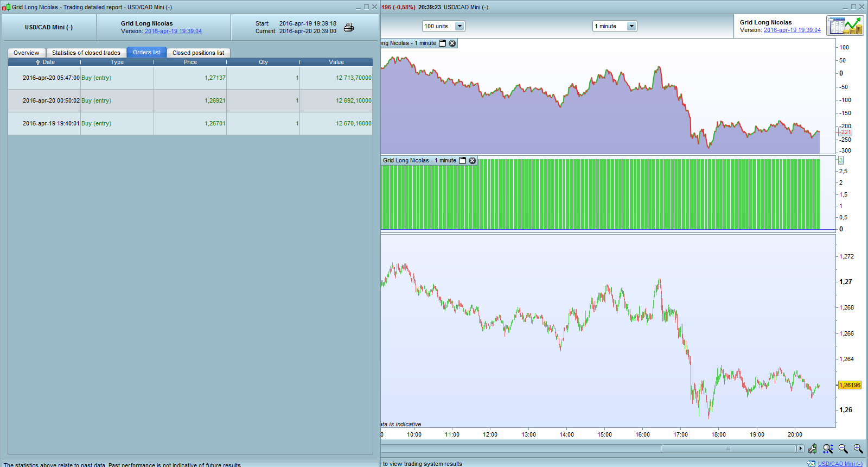Click the auto-fit zoom magnifier icon
The image size is (868, 467).
pos(828,449)
